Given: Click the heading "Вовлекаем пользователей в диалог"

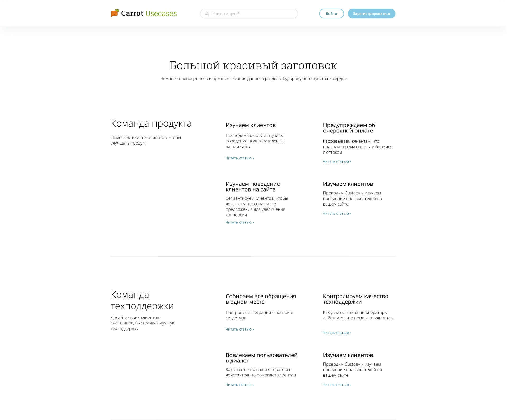Looking at the screenshot, I should tap(261, 358).
